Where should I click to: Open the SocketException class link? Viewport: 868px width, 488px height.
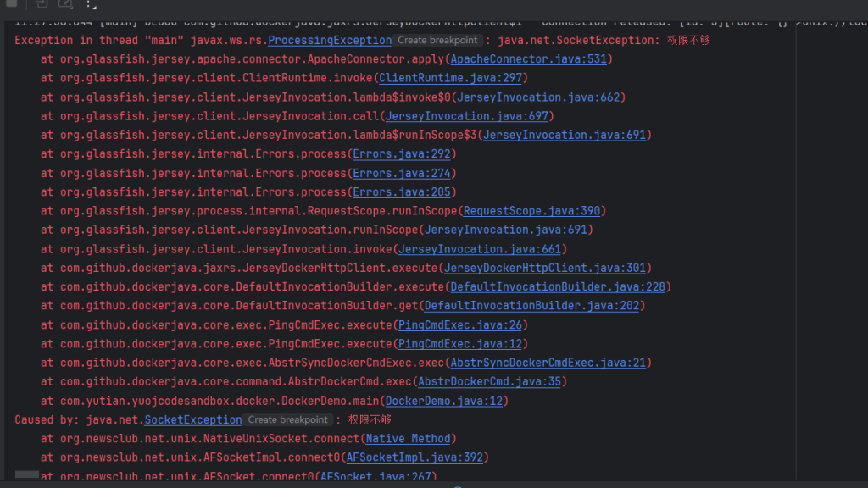pyautogui.click(x=193, y=419)
